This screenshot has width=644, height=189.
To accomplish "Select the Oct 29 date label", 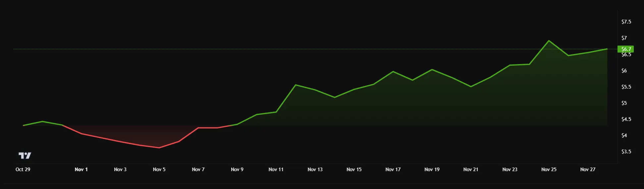I will 23,170.
